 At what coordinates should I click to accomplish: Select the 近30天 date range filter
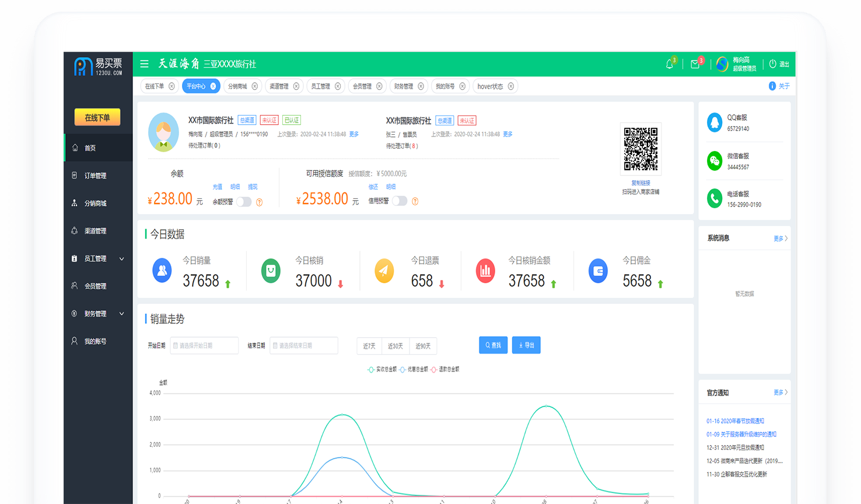[x=395, y=345]
